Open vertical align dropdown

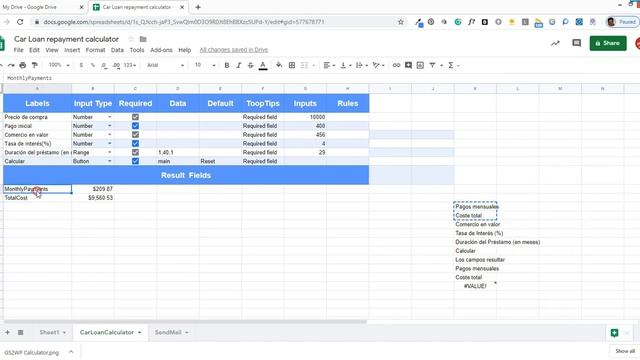point(345,65)
